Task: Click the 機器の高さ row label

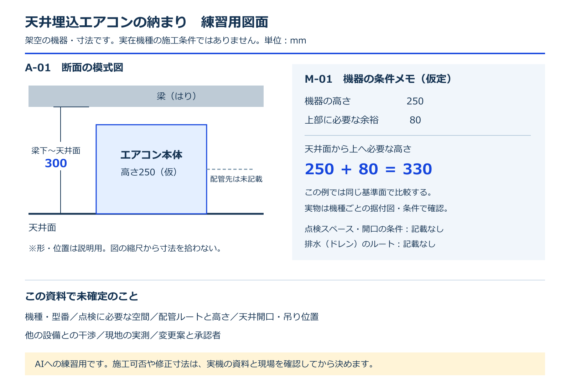Action: pos(328,101)
